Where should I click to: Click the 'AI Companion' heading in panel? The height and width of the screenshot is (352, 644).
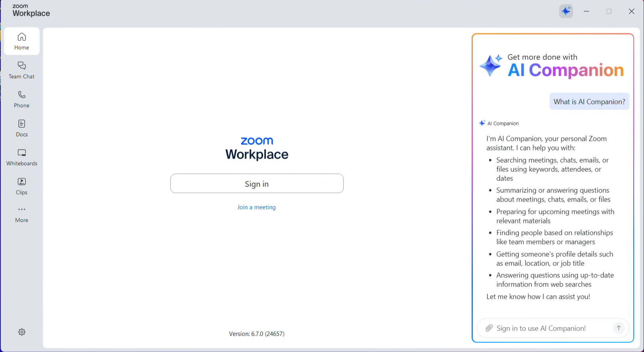click(x=566, y=70)
